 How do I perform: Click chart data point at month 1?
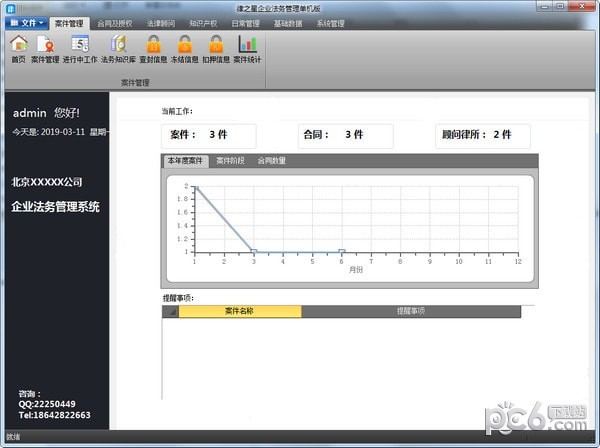coord(196,187)
